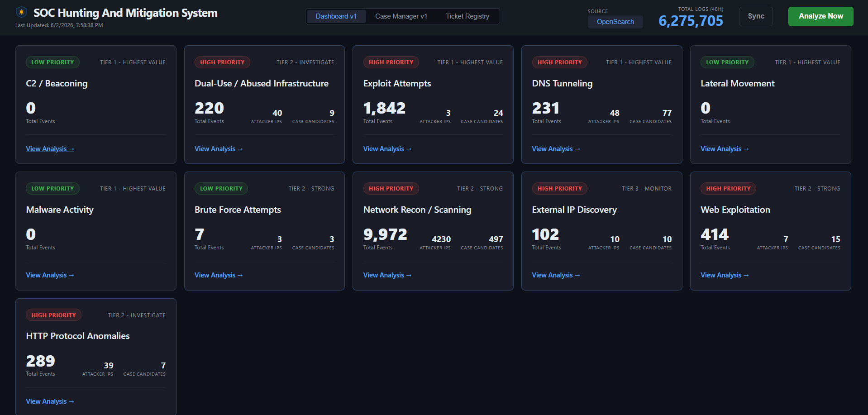Switch to Dashboard v1 tab
This screenshot has height=415, width=868.
[336, 16]
